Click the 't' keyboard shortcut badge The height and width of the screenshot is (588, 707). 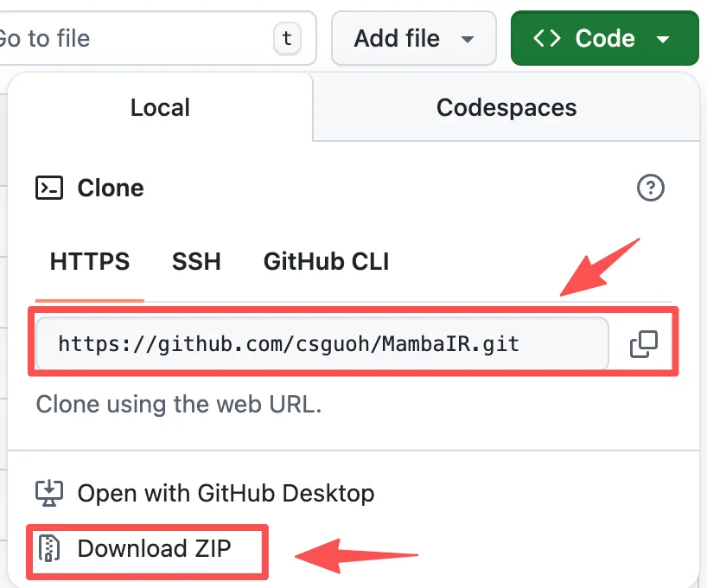click(x=287, y=38)
